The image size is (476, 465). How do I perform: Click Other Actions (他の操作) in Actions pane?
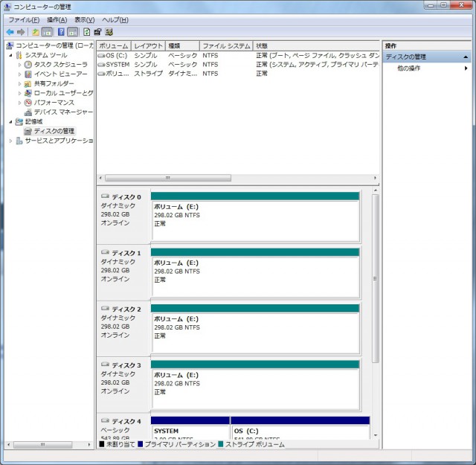pyautogui.click(x=408, y=68)
